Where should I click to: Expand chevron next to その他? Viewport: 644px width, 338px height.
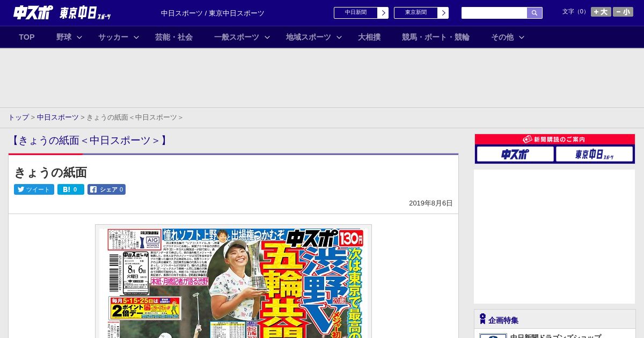(x=522, y=37)
